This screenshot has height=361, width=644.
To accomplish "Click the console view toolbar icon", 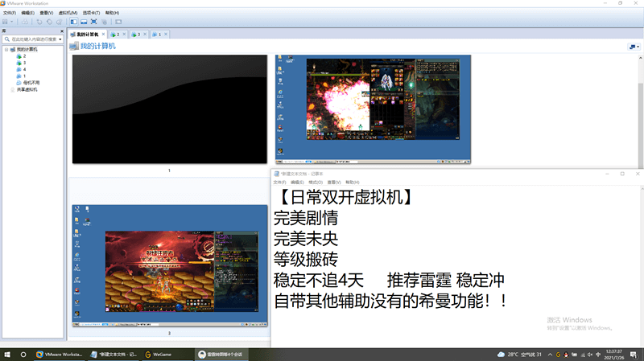I will pyautogui.click(x=118, y=22).
